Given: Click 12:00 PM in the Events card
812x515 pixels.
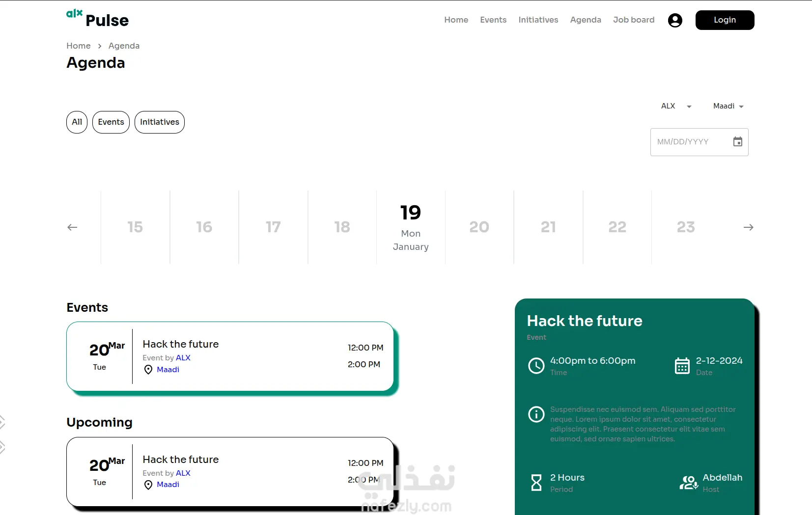Looking at the screenshot, I should point(365,348).
